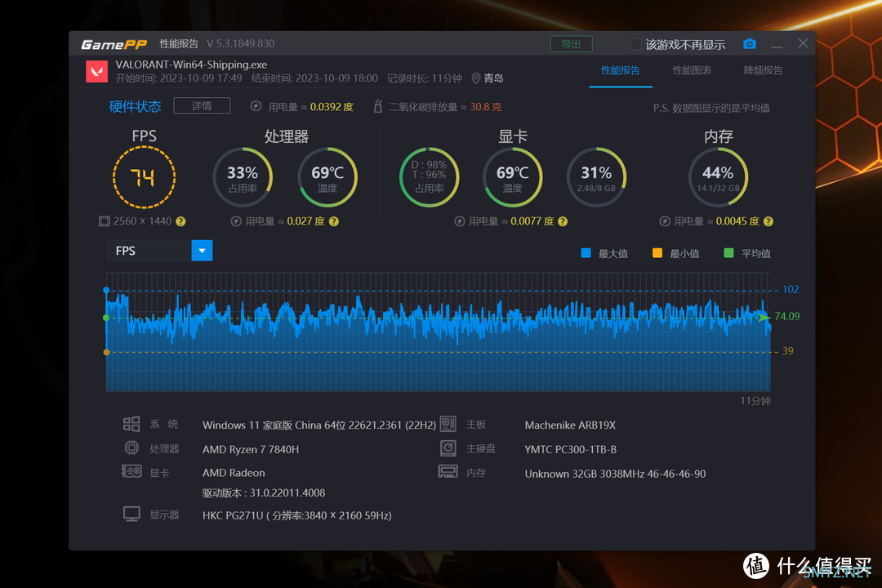
Task: Switch to 性能报告 tab
Action: point(621,70)
